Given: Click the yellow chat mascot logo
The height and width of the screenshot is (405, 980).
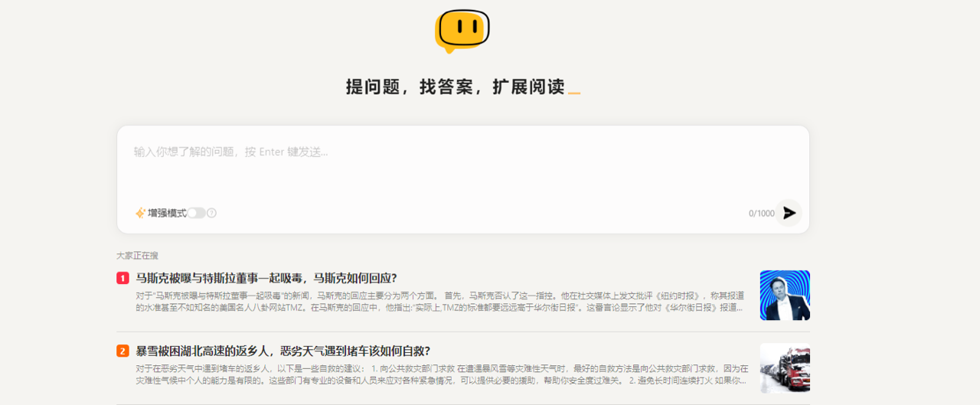Looking at the screenshot, I should (462, 31).
